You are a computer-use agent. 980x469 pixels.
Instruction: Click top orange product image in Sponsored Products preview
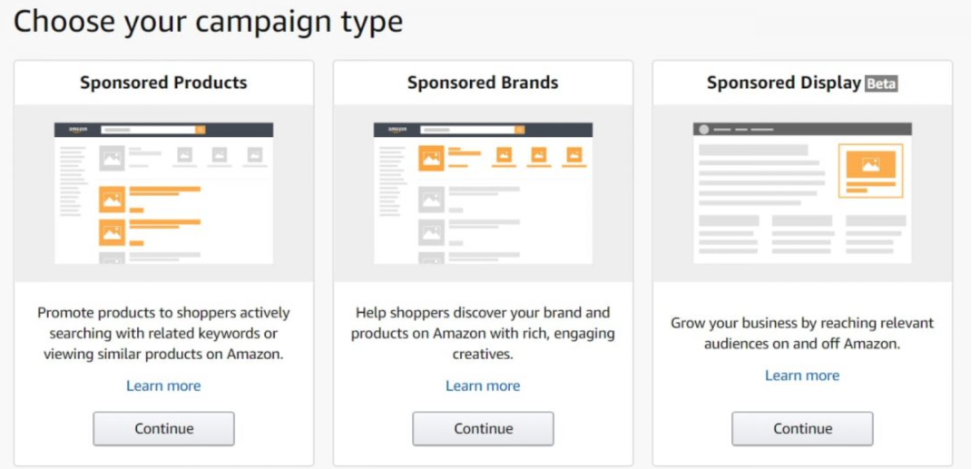tap(112, 200)
